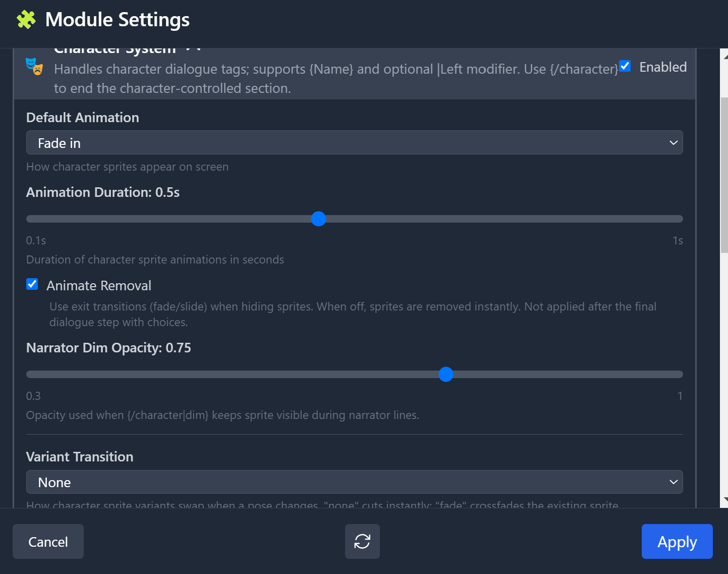The width and height of the screenshot is (728, 574).
Task: Click the theater masks Character System icon
Action: (x=34, y=66)
